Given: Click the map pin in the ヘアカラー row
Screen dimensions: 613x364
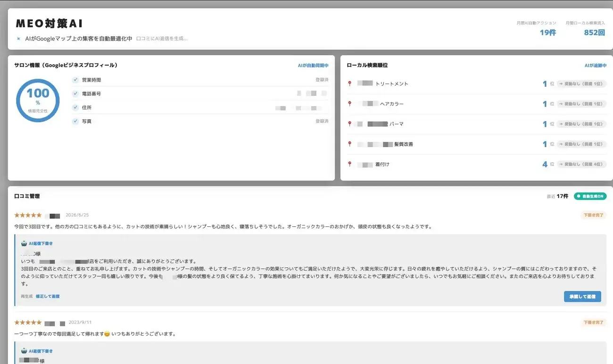Looking at the screenshot, I should 349,104.
